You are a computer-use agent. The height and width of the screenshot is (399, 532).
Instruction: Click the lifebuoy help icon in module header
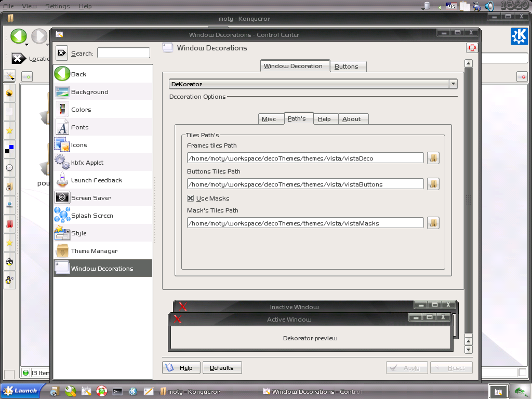472,48
